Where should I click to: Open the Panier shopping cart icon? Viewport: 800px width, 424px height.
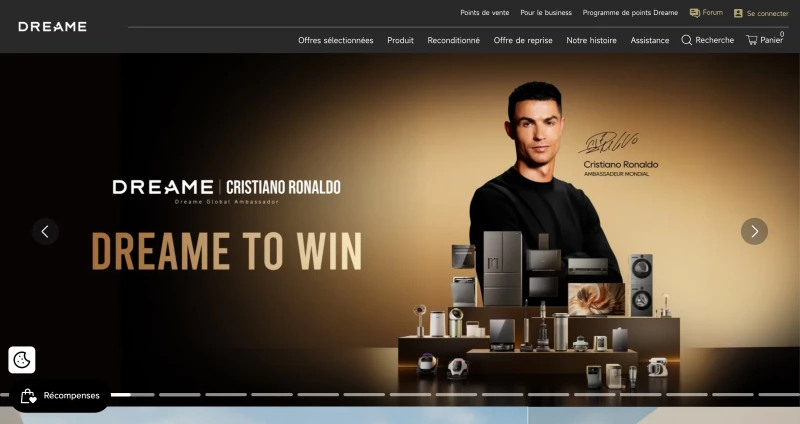pyautogui.click(x=752, y=40)
